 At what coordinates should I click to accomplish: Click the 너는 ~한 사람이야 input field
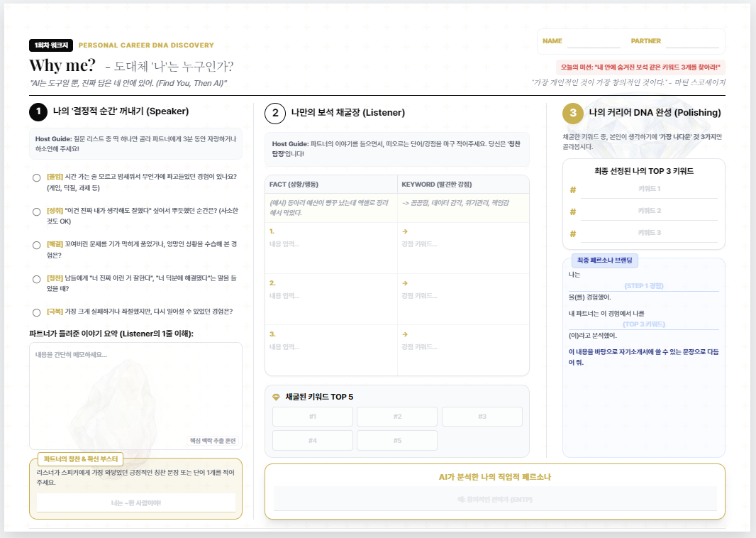pos(136,503)
